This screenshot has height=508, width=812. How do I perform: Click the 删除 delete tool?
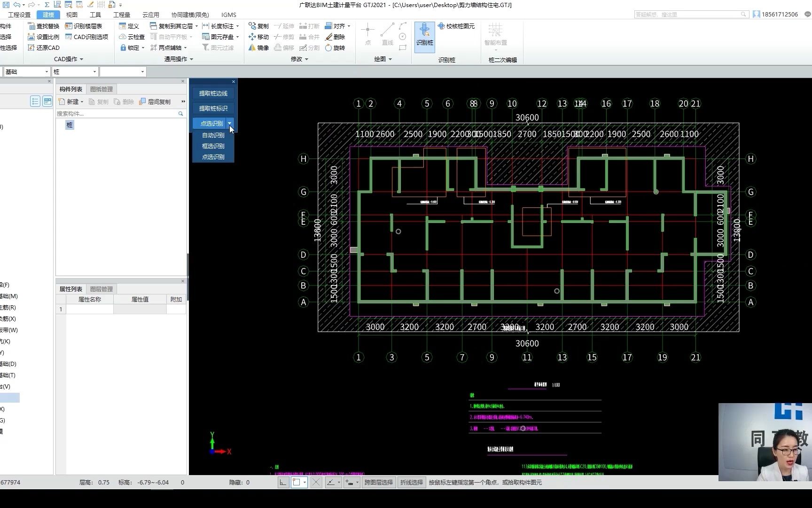pos(336,37)
